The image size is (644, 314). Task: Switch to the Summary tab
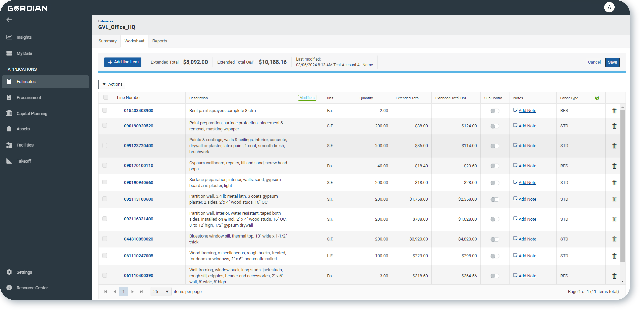pyautogui.click(x=108, y=41)
